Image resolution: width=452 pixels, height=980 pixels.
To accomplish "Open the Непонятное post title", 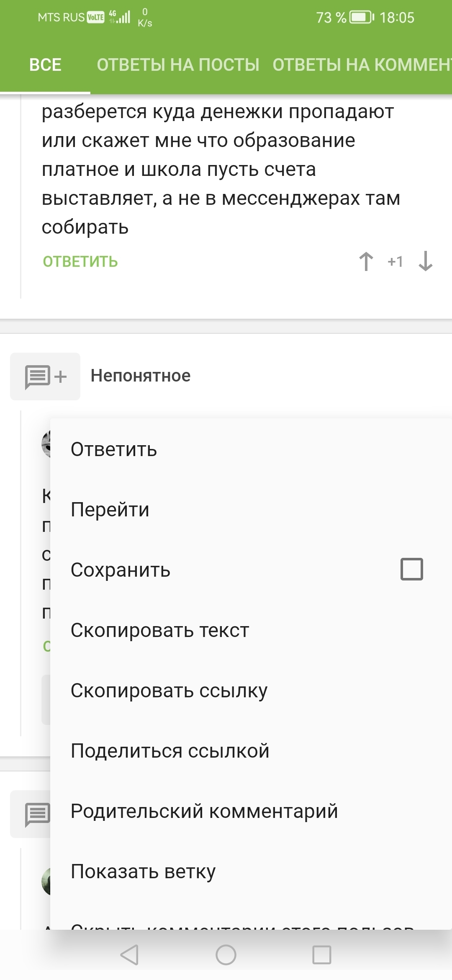I will click(x=141, y=376).
